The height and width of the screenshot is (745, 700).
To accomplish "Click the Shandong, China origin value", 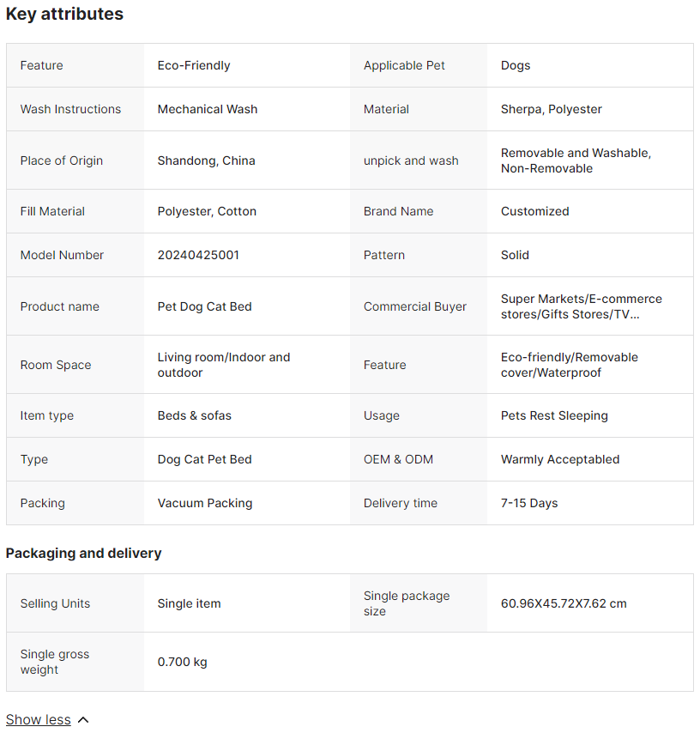I will coord(206,161).
